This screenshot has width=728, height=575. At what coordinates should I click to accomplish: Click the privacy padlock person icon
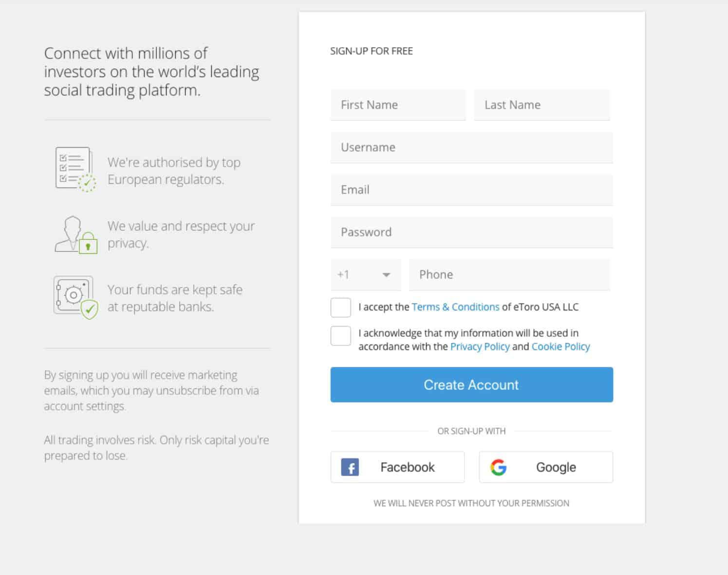click(76, 235)
